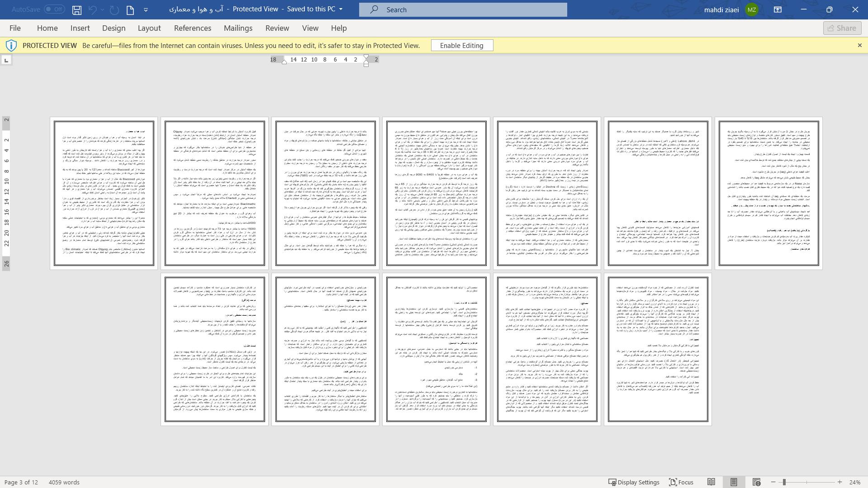Image resolution: width=868 pixels, height=488 pixels.
Task: Switch to the Home tab
Action: point(47,28)
